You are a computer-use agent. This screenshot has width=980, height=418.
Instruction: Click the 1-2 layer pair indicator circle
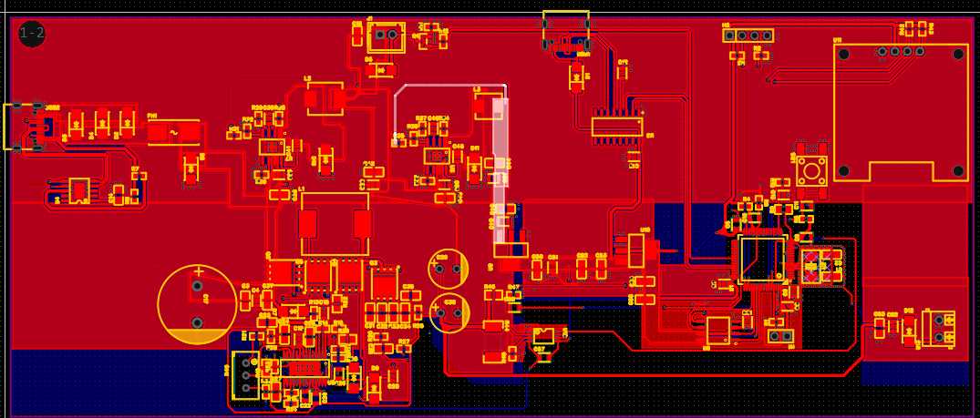32,34
